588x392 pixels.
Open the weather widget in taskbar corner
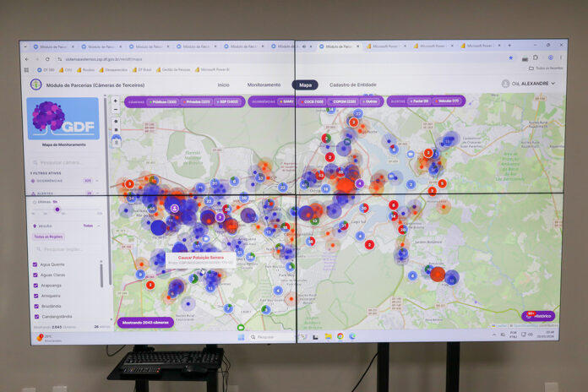(x=49, y=338)
